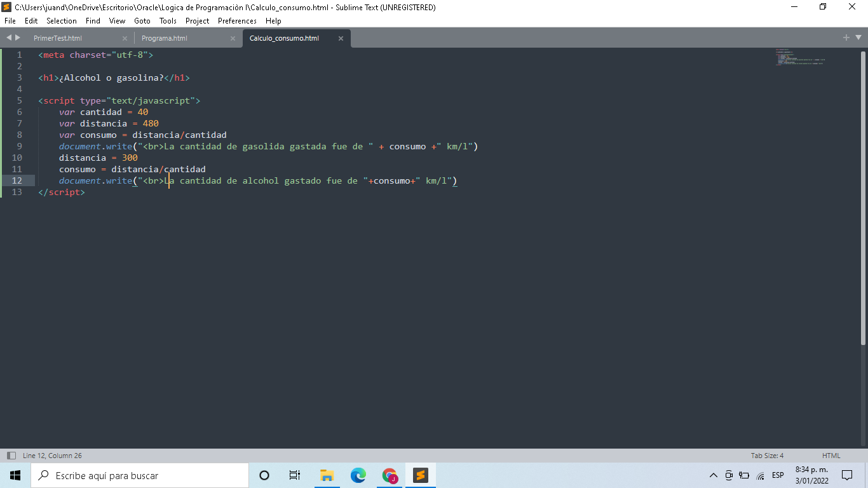Open the Tab Size: 4 selector

767,456
